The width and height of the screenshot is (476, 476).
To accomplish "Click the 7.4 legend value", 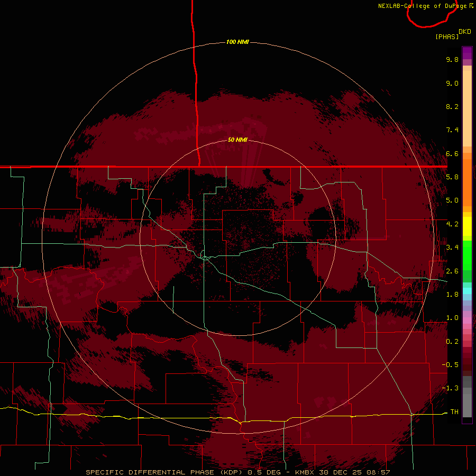I will 452,130.
